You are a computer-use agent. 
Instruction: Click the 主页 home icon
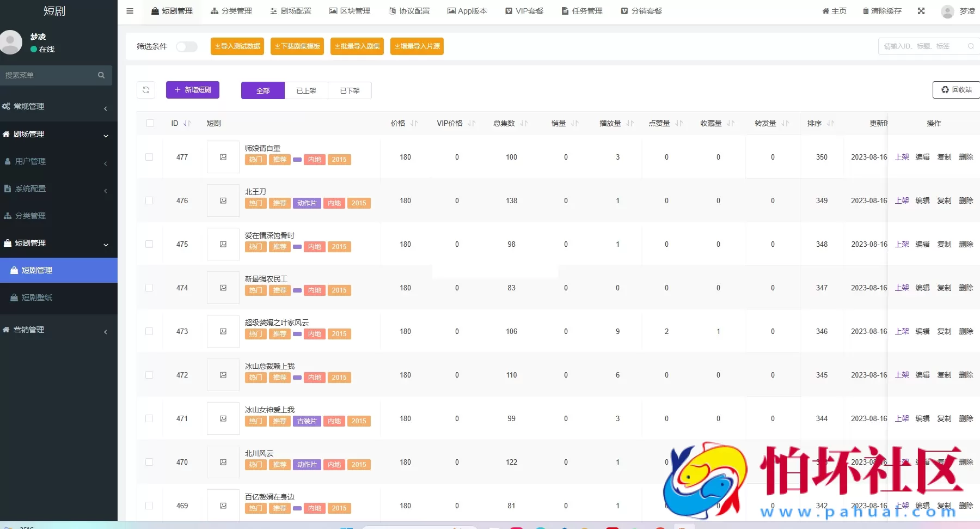coord(825,10)
